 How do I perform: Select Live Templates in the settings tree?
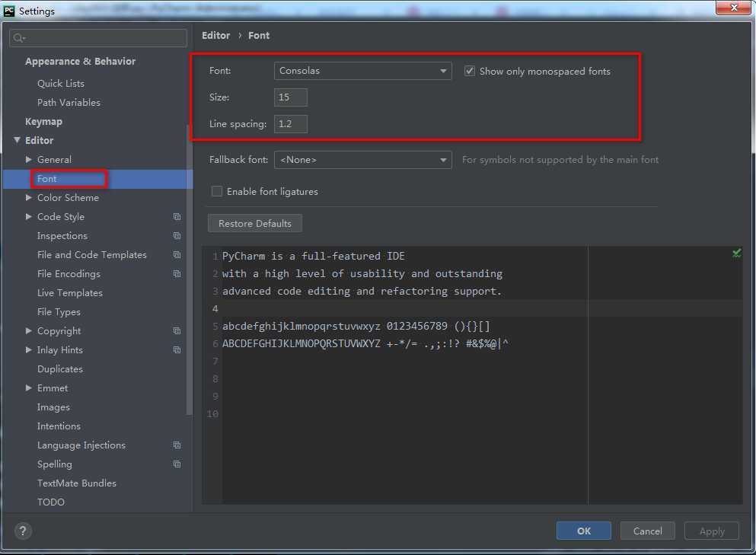coord(69,293)
